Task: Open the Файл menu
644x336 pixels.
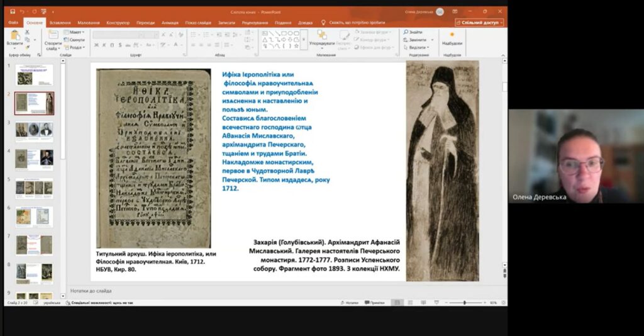Action: point(13,23)
